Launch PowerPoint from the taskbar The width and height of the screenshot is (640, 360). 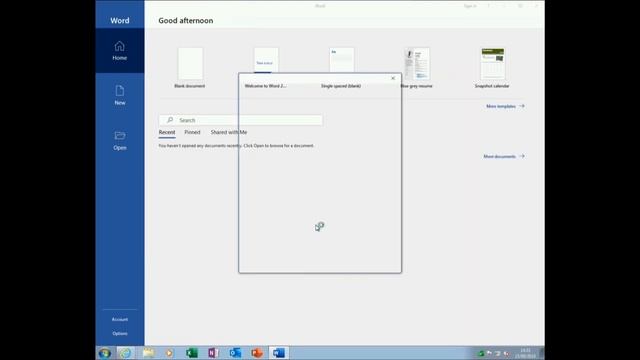[x=257, y=353]
